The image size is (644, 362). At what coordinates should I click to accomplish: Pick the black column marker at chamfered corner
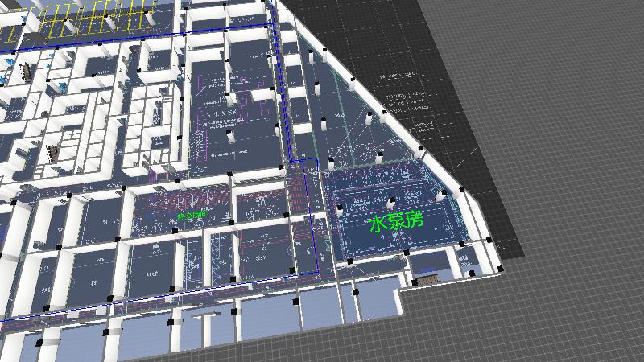tap(461, 191)
